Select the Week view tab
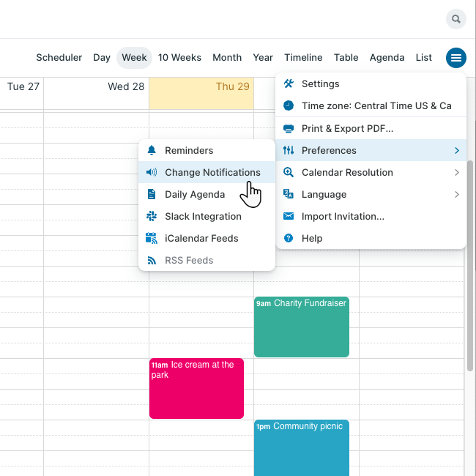The height and width of the screenshot is (476, 476). (134, 58)
